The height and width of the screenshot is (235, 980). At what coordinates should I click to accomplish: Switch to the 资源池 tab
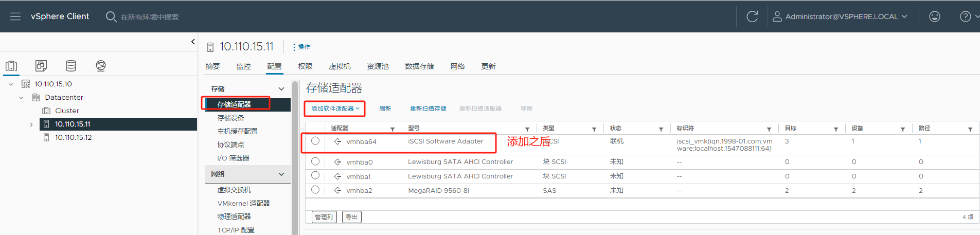tap(378, 66)
